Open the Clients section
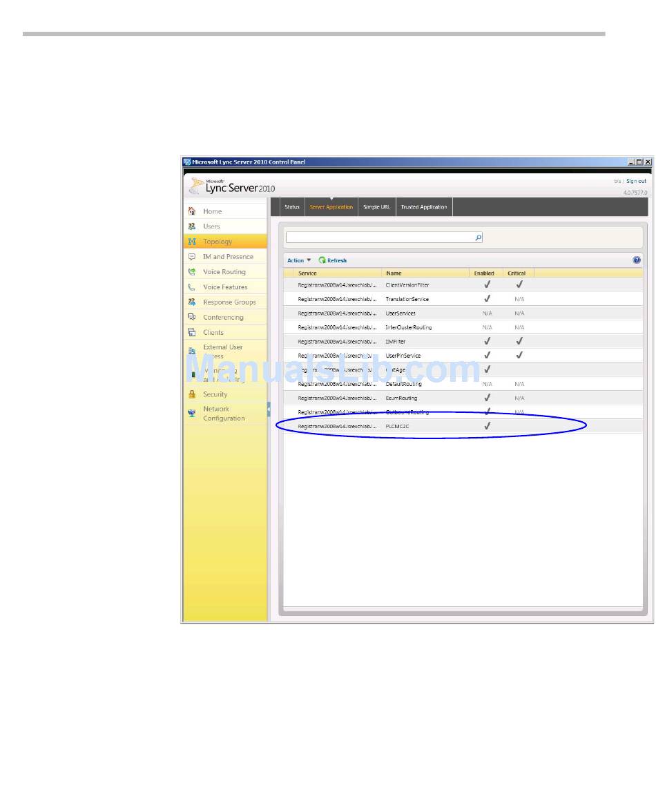 tap(213, 332)
